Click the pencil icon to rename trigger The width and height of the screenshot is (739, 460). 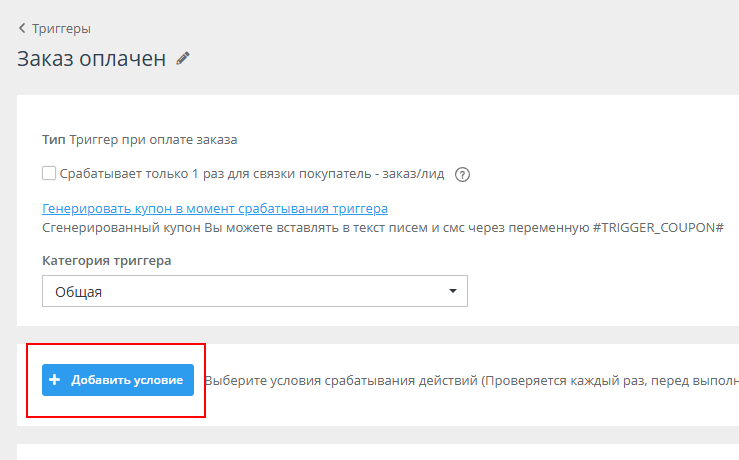(182, 59)
